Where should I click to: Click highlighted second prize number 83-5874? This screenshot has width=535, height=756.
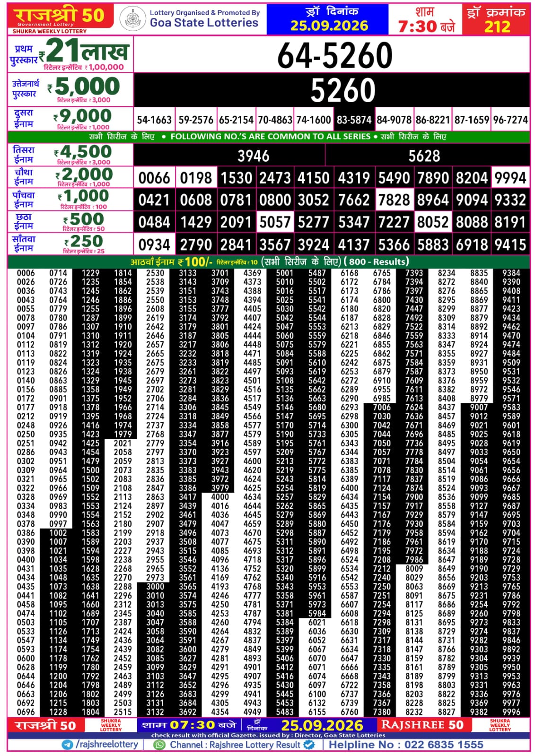pos(354,120)
